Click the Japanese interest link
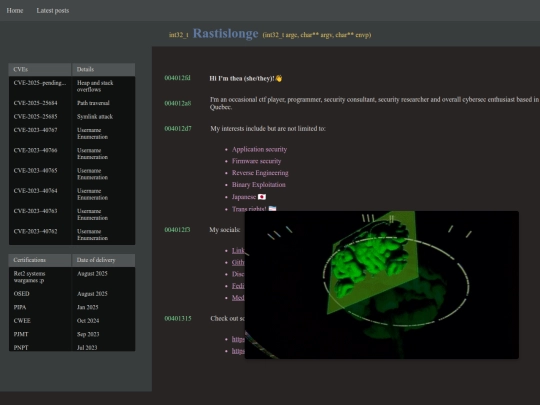Viewport: 540px width, 405px height. [244, 197]
